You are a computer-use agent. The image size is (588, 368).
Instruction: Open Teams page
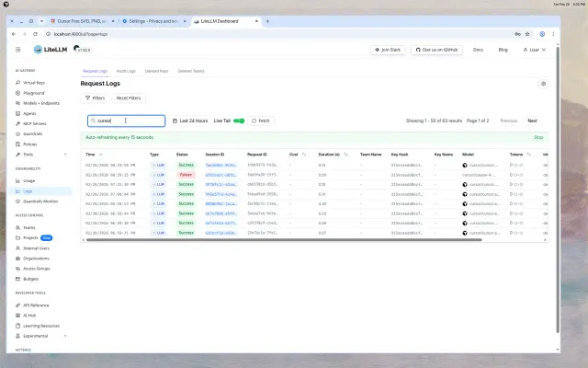28,227
